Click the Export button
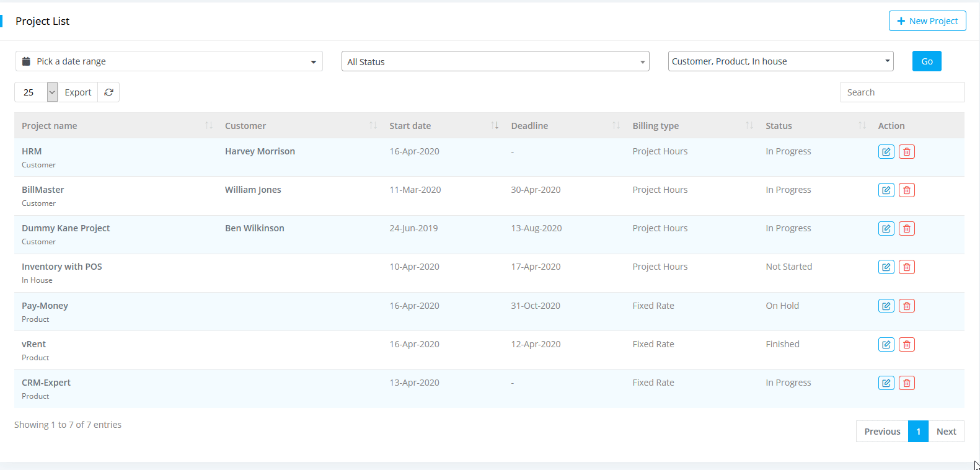The height and width of the screenshot is (470, 980). 77,92
